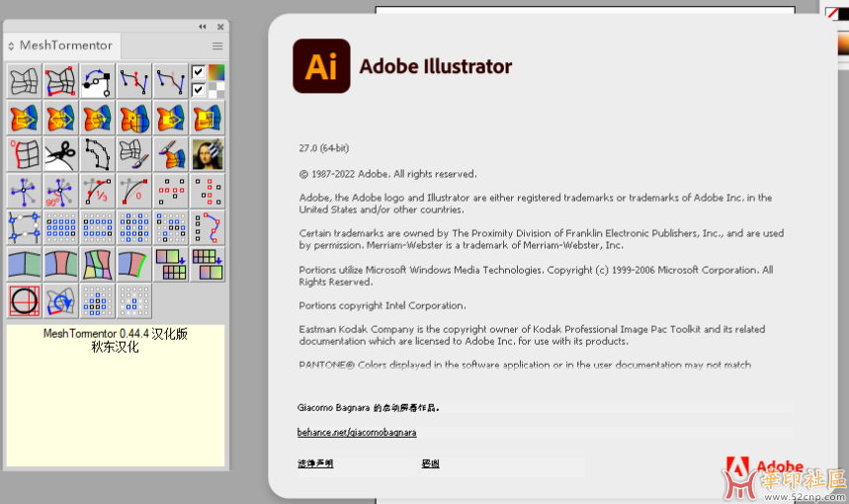Screen dimensions: 849x504
Task: Open the 法律声明 legal notices link
Action: point(315,463)
